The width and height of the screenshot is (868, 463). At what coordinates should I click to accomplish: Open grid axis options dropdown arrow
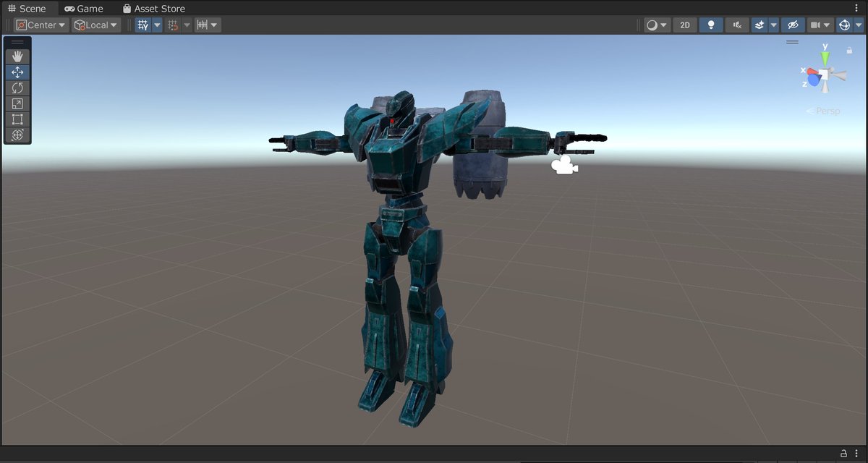click(158, 25)
